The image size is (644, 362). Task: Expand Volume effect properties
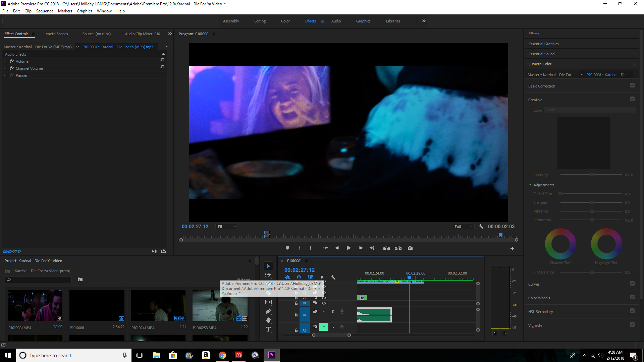(x=5, y=61)
